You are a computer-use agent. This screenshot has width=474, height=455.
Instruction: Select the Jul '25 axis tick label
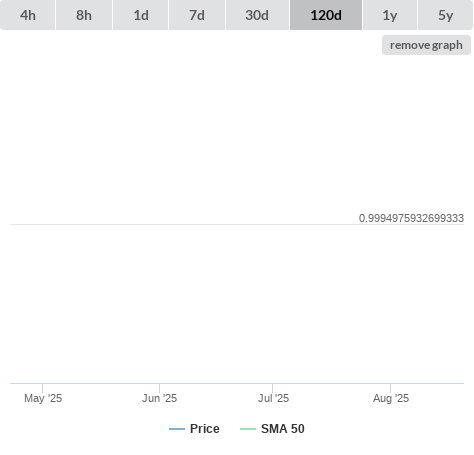(x=273, y=398)
